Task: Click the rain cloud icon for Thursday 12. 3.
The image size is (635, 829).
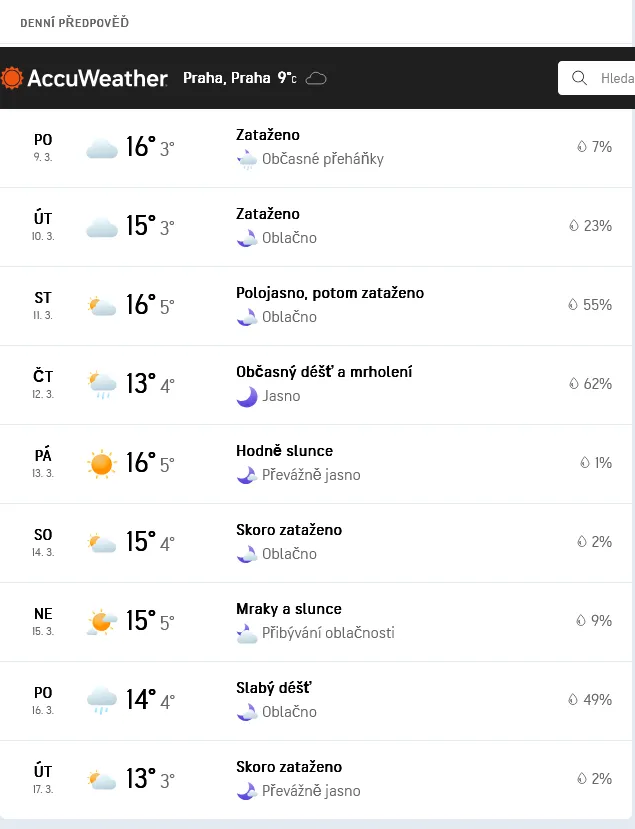Action: click(x=101, y=385)
